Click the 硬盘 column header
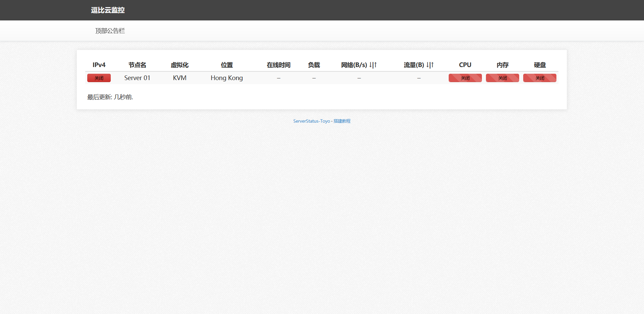 pyautogui.click(x=540, y=65)
